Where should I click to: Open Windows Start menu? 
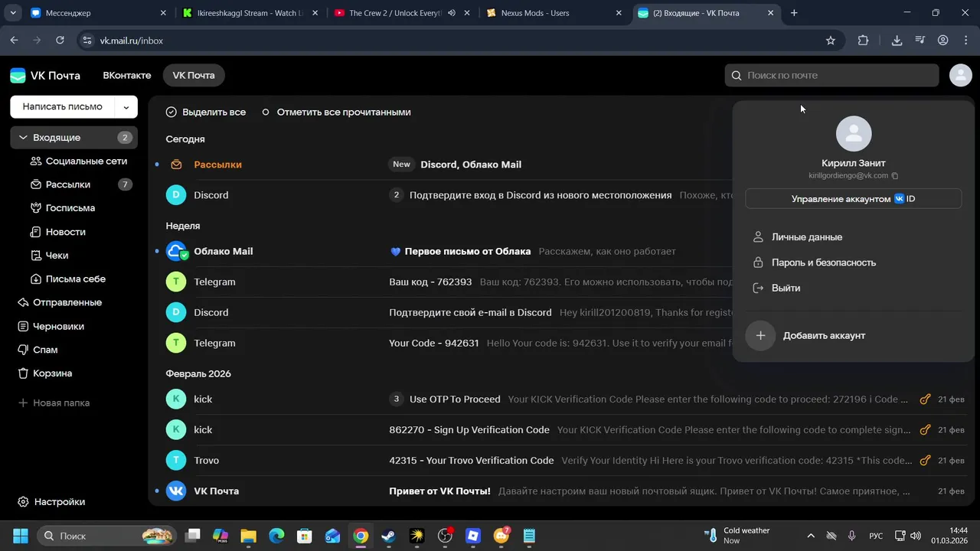(x=20, y=536)
